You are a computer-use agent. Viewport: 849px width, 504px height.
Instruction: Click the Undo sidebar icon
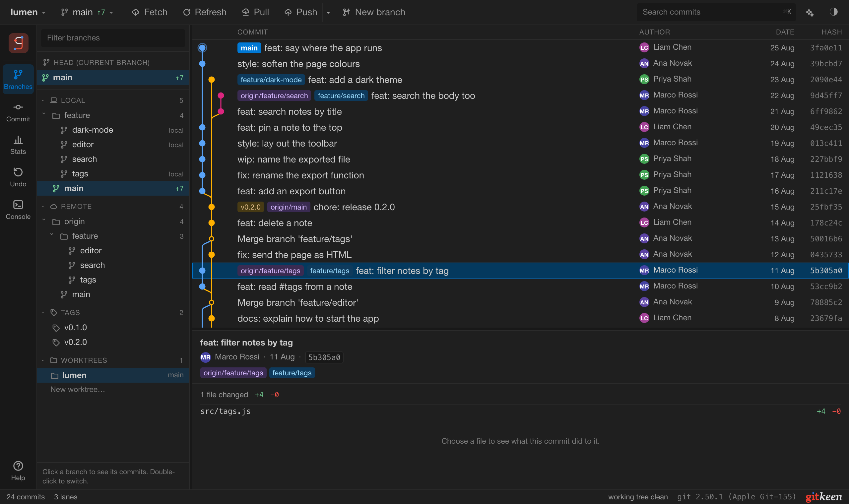pos(18,177)
